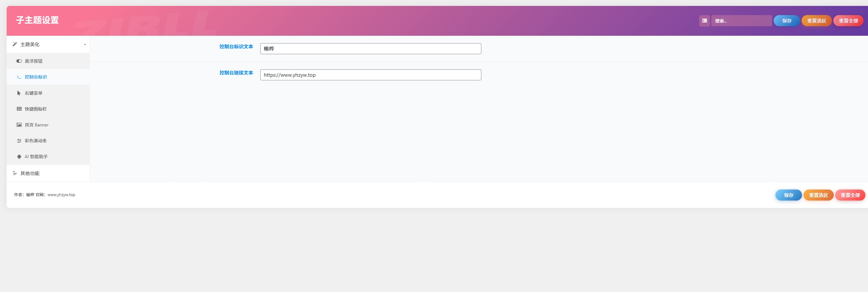Click the 控制台链接文本 URL input field
This screenshot has width=868, height=292.
370,75
